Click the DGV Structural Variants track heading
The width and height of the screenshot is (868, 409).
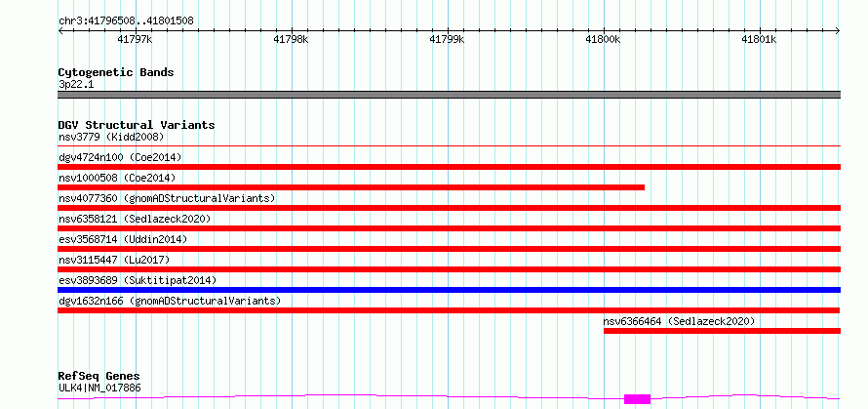[x=137, y=125]
